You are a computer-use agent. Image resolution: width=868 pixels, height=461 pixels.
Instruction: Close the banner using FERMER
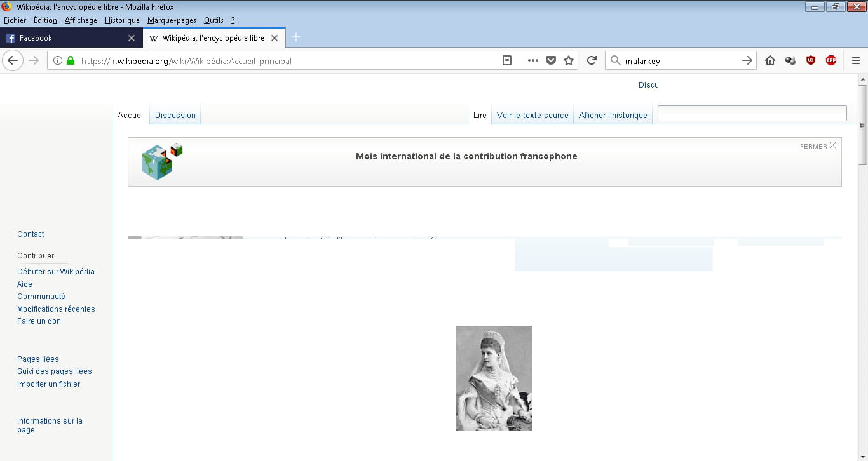click(818, 146)
